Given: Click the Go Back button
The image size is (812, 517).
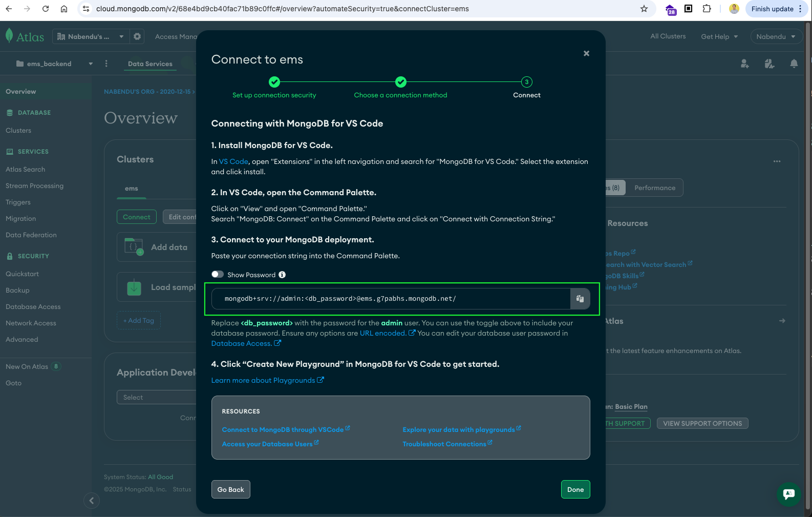Looking at the screenshot, I should point(230,489).
